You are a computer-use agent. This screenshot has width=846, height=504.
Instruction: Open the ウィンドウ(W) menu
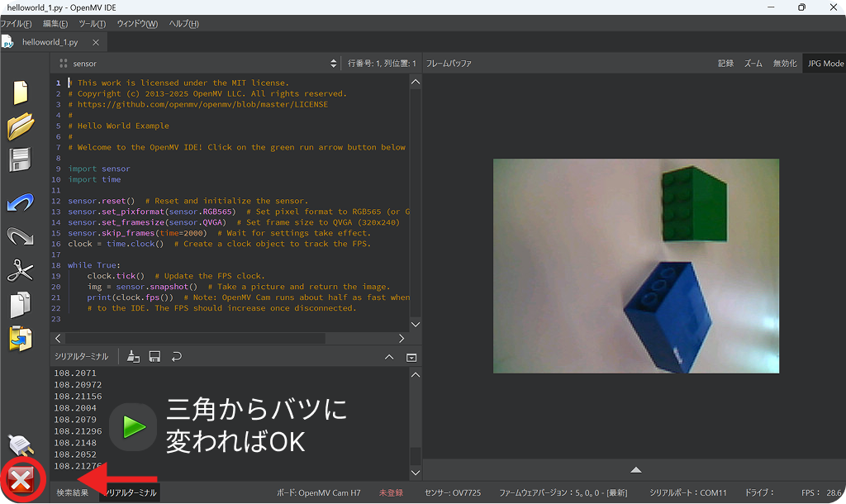tap(137, 24)
